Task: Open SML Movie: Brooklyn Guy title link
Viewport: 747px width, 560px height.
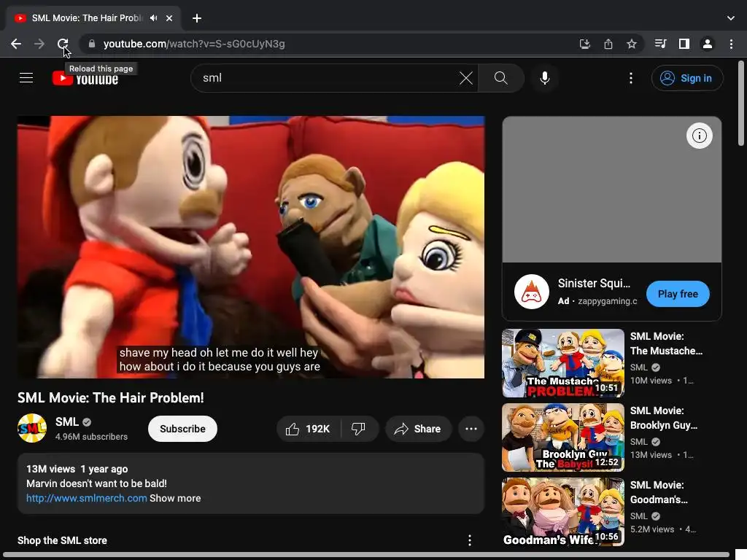Action: pyautogui.click(x=664, y=418)
